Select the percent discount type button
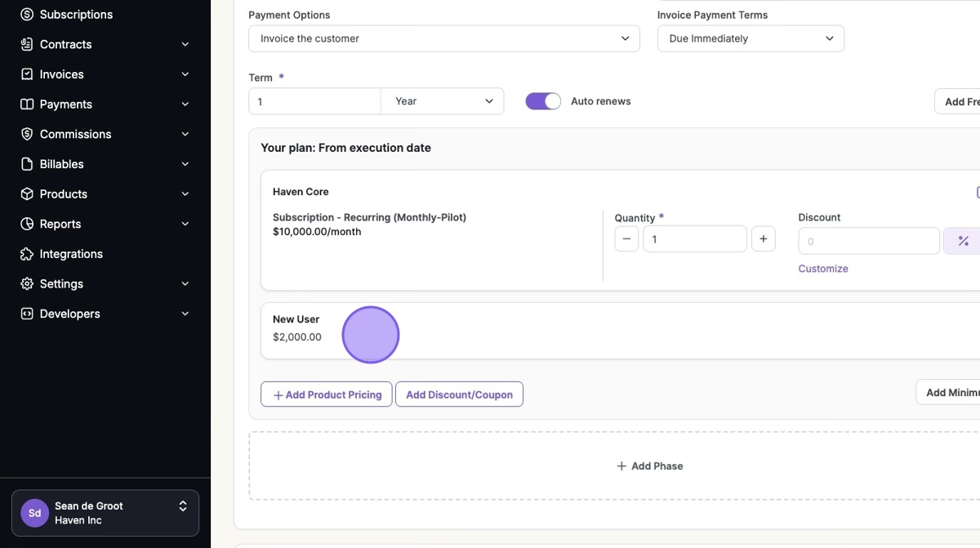Image resolution: width=980 pixels, height=548 pixels. click(963, 241)
